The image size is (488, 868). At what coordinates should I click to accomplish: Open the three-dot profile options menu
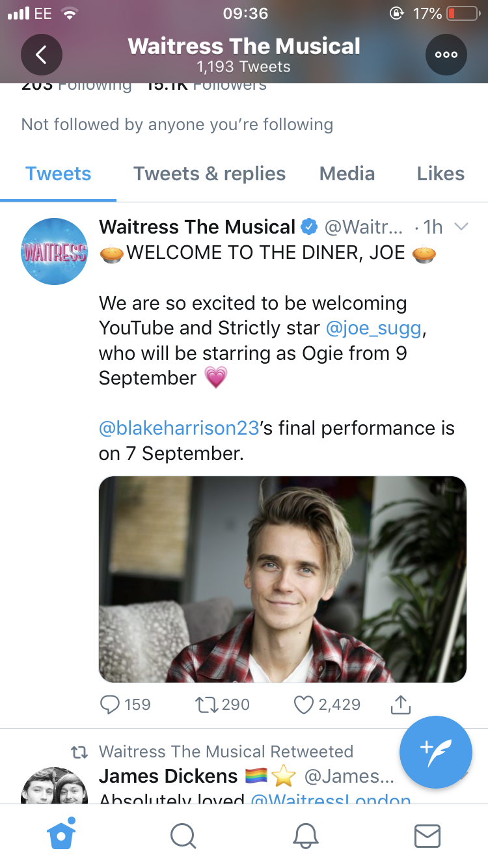[x=446, y=55]
